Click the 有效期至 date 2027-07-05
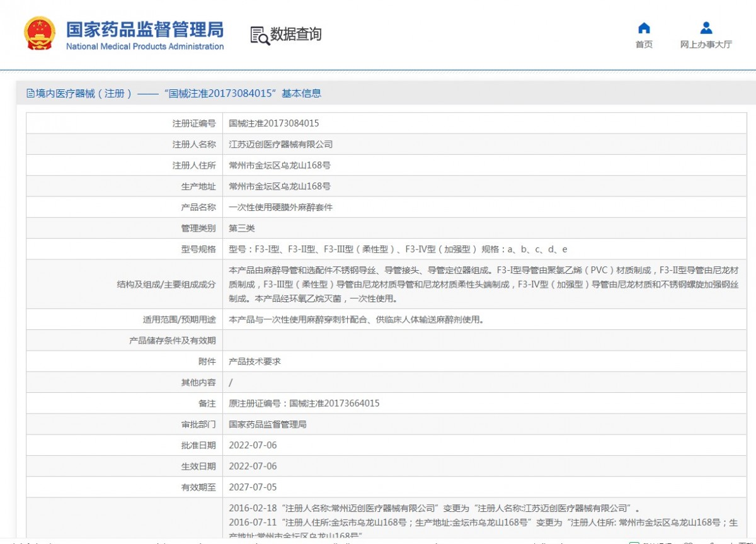The width and height of the screenshot is (756, 544). pyautogui.click(x=253, y=487)
